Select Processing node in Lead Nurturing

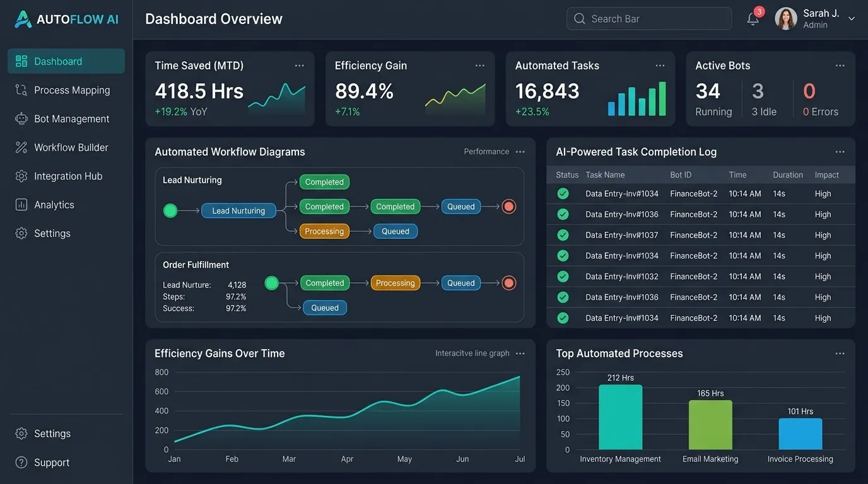324,231
